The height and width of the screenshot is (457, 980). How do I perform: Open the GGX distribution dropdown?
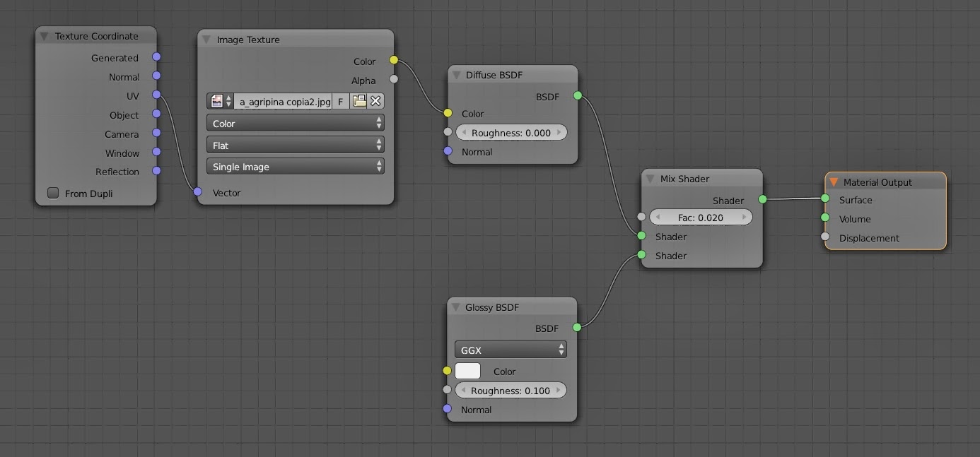511,350
